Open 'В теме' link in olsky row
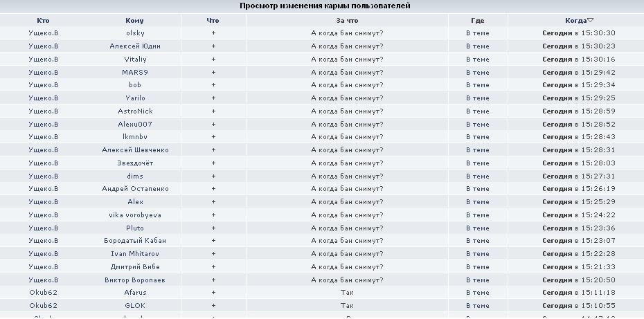 tap(478, 33)
